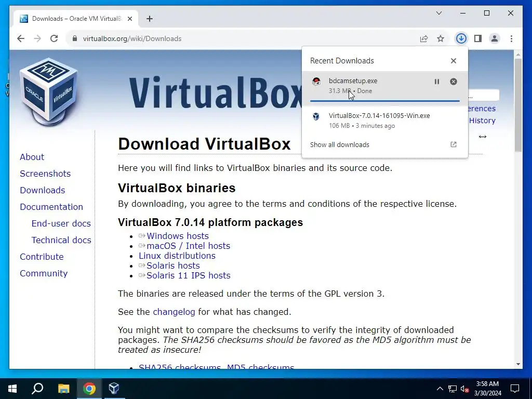Click the bdcamsetup.exe file icon
This screenshot has width=532, height=399.
pyautogui.click(x=316, y=82)
